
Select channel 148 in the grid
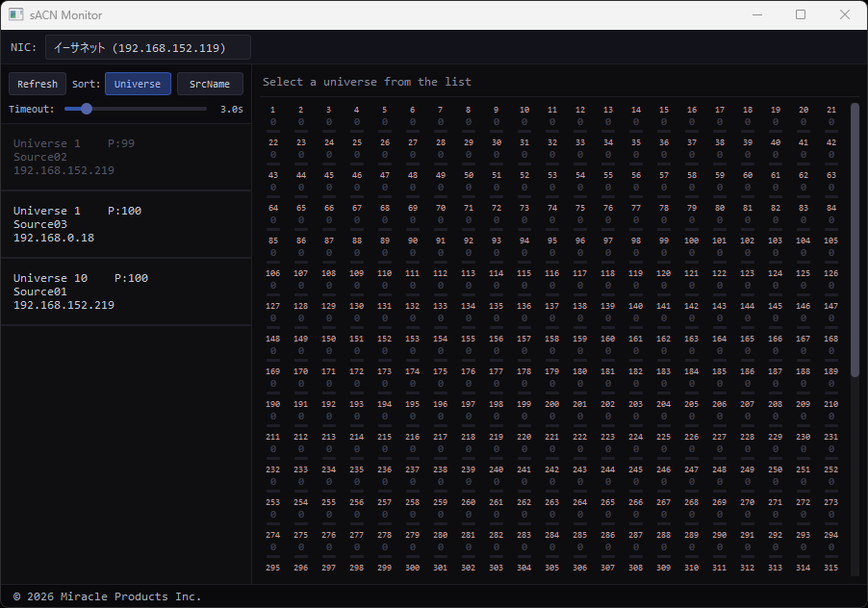(273, 345)
